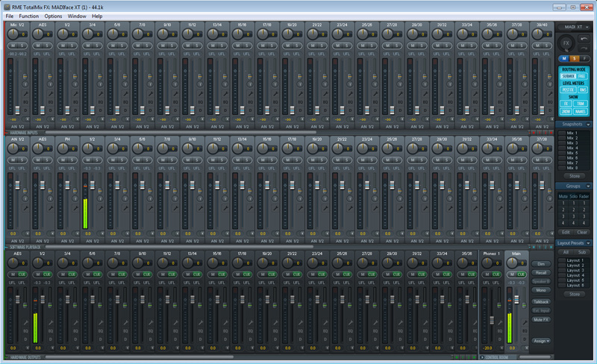Open the Options menu
The height and width of the screenshot is (364, 597).
click(53, 16)
